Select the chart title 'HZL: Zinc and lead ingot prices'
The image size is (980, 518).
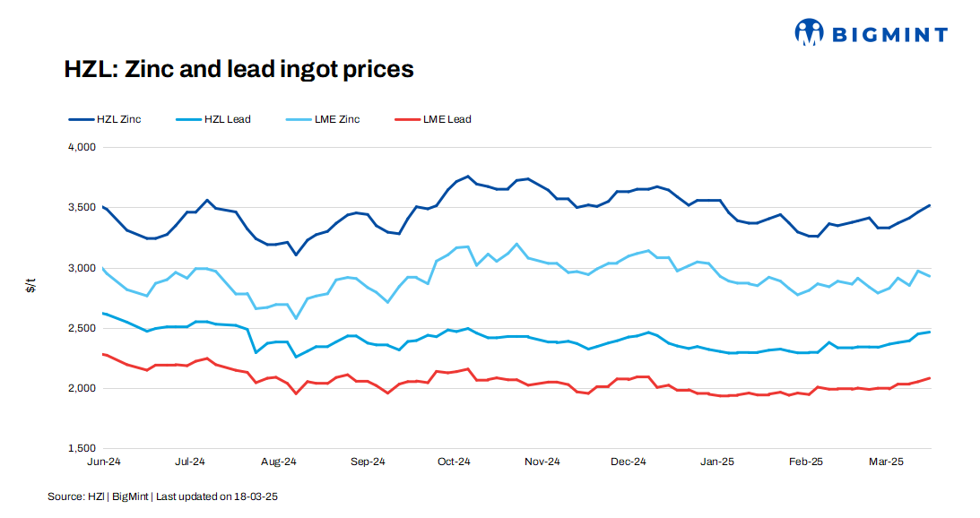pos(238,69)
